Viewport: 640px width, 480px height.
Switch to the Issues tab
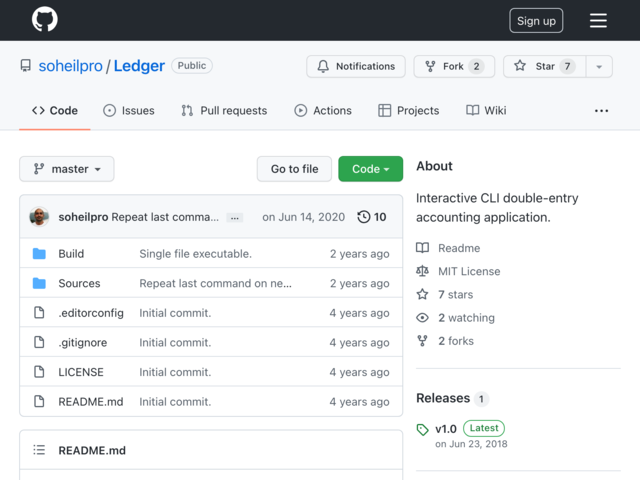pos(128,110)
